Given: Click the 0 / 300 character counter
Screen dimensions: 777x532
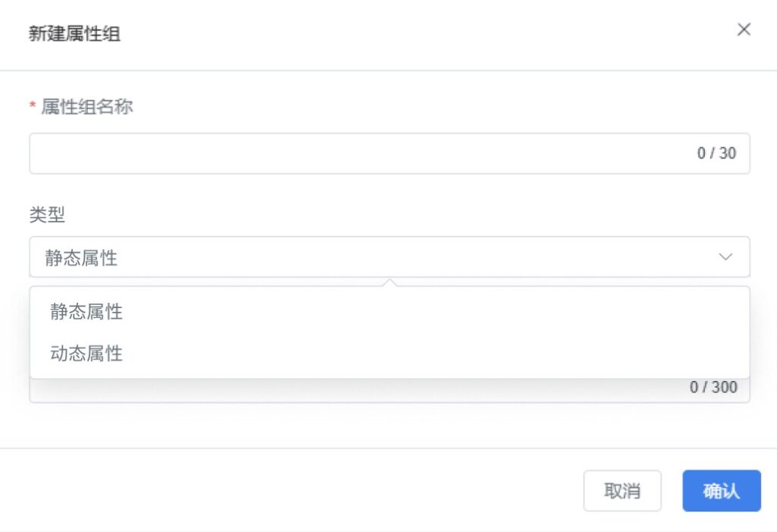Looking at the screenshot, I should [x=713, y=388].
